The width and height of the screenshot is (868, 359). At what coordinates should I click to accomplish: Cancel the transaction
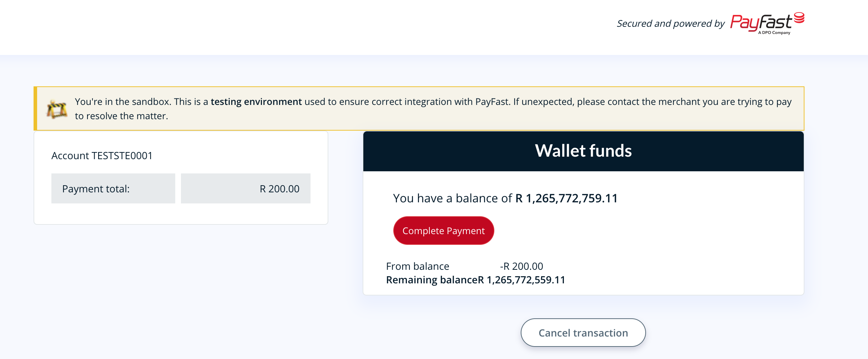[x=583, y=333]
